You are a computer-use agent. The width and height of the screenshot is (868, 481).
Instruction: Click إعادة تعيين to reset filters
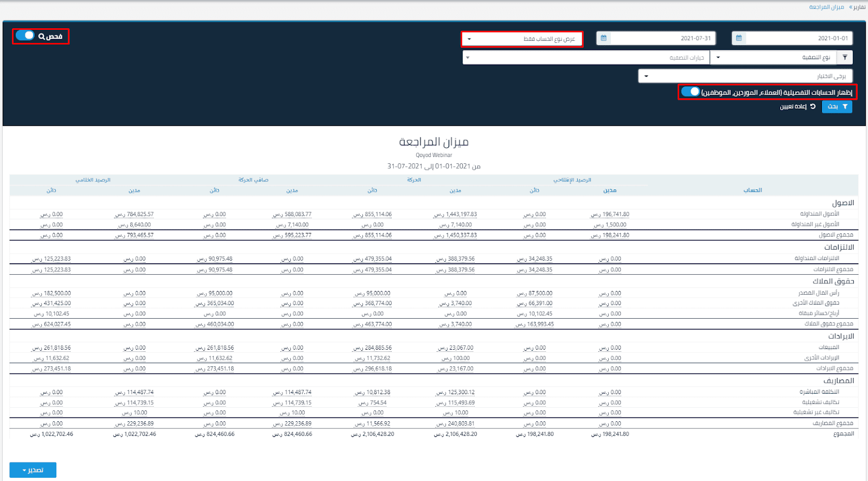797,106
